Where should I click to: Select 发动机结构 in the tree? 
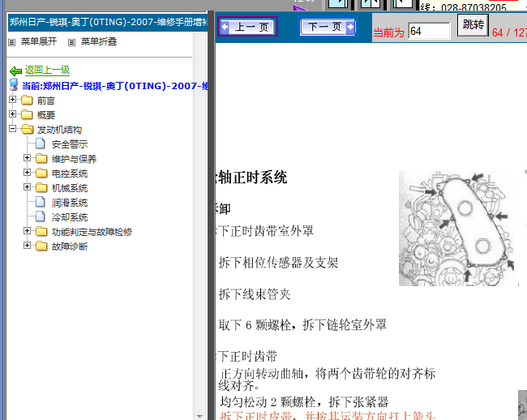pos(59,130)
